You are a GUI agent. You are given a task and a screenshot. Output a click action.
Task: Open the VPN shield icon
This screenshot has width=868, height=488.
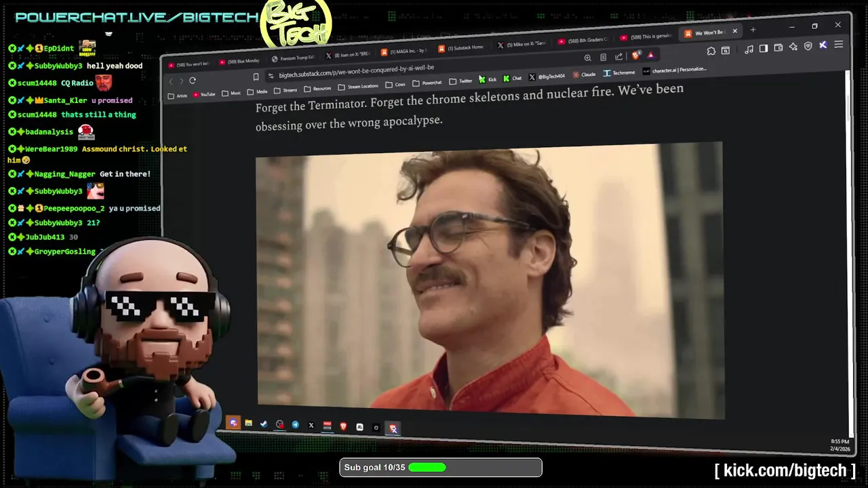(x=808, y=46)
